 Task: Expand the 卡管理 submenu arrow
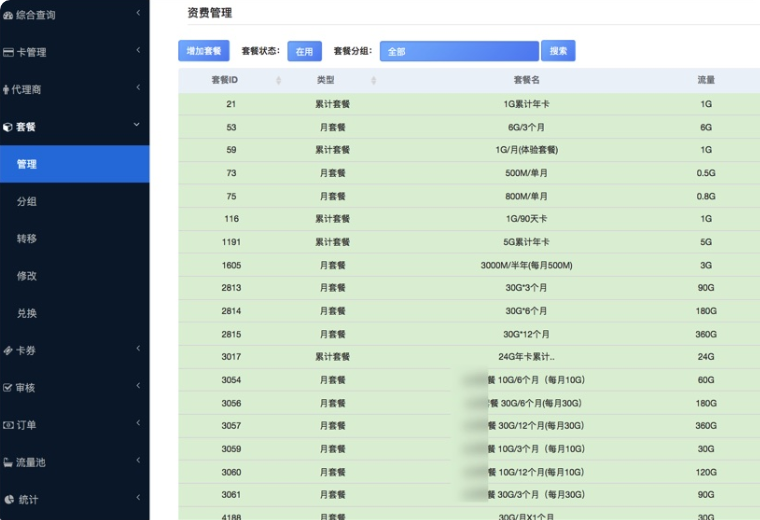pyautogui.click(x=137, y=51)
